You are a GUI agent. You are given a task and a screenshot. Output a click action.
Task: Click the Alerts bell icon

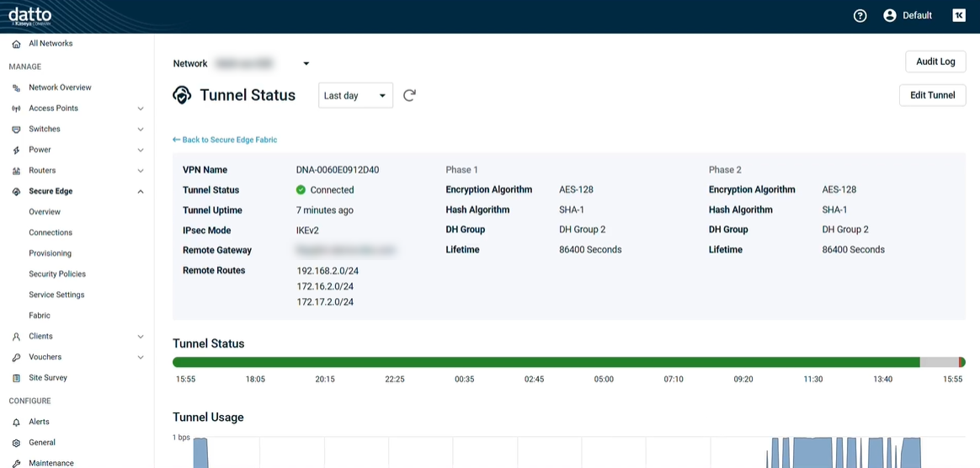point(16,423)
